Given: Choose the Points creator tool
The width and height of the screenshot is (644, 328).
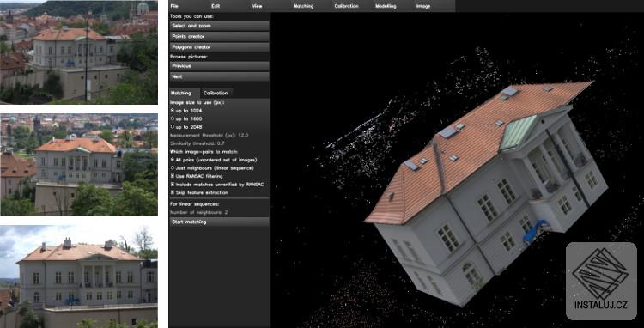Looking at the screenshot, I should click(x=219, y=37).
